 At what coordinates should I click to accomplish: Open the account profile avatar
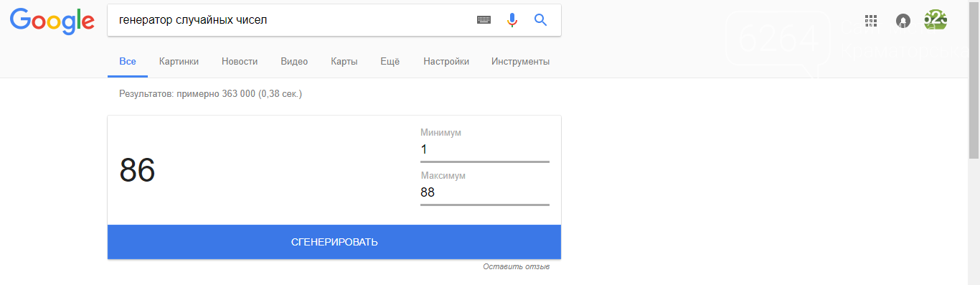tap(936, 20)
